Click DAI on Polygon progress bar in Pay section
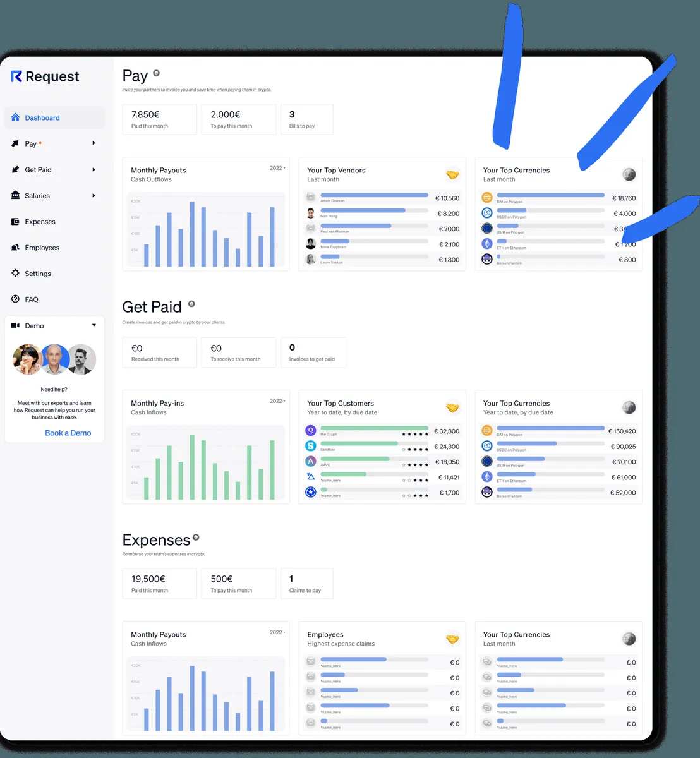 point(550,195)
